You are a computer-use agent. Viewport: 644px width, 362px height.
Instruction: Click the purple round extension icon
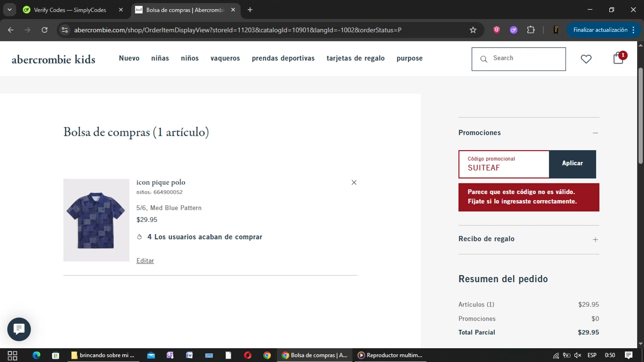pos(513,30)
